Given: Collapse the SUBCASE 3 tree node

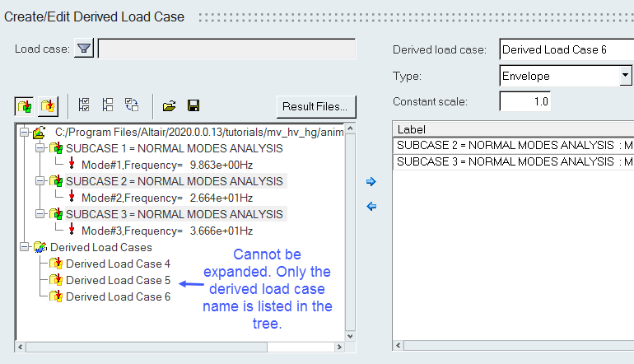Looking at the screenshot, I should (40, 213).
